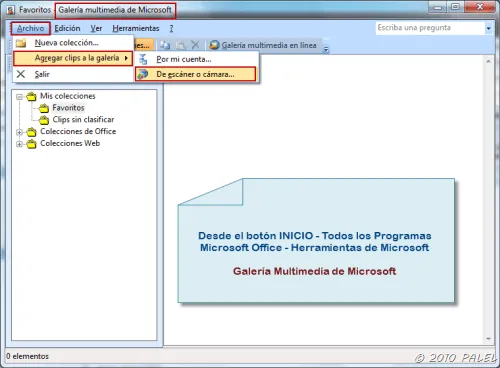The width and height of the screenshot is (500, 368).
Task: Expand the Colecciones Web node
Action: click(x=20, y=144)
